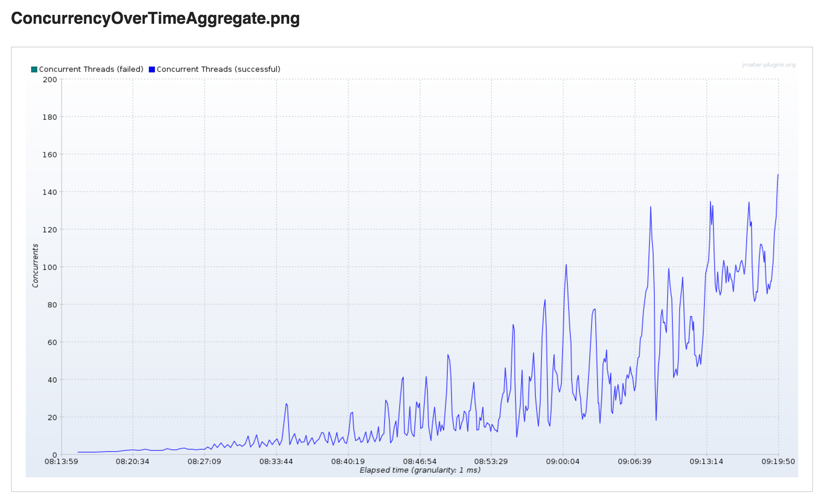Click the 09:19:50 time label

[x=778, y=461]
